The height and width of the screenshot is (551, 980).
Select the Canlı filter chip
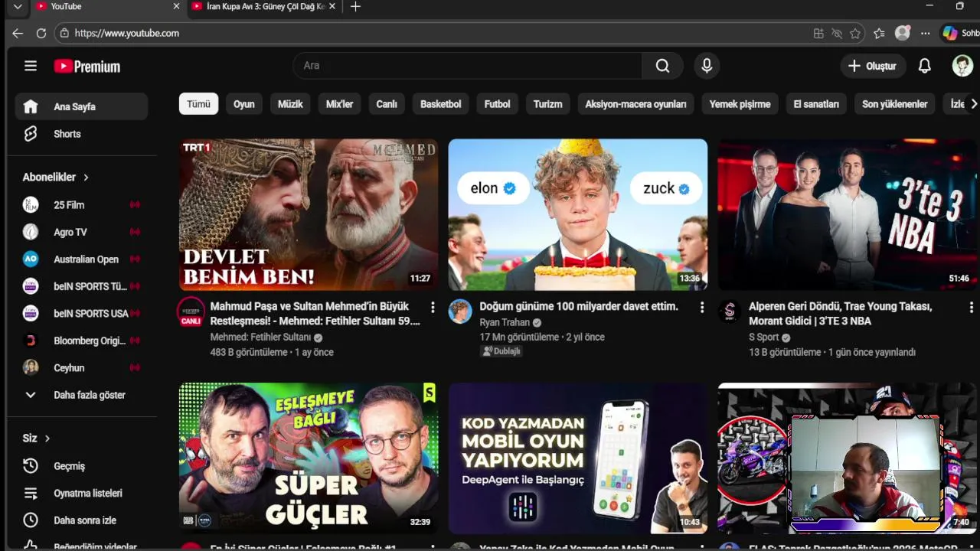tap(387, 104)
